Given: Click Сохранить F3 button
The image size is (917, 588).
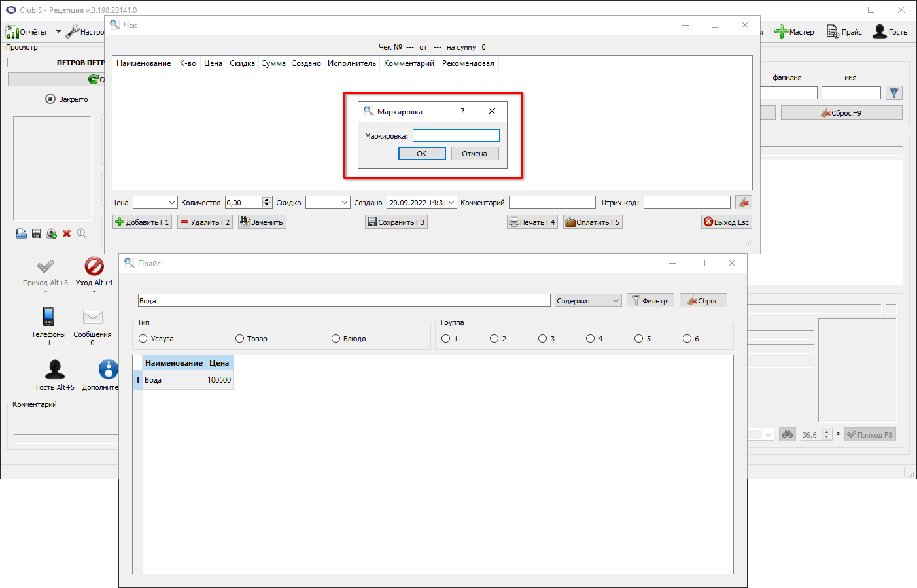Looking at the screenshot, I should point(396,222).
